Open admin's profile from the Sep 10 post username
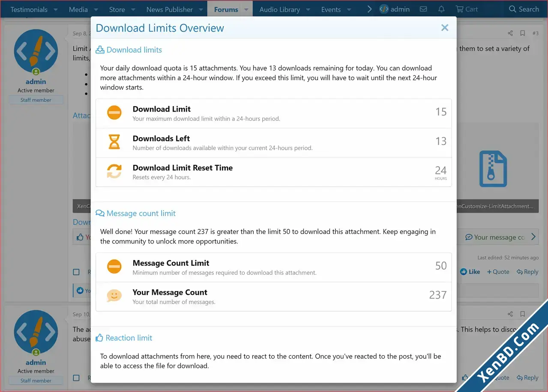 (36, 362)
